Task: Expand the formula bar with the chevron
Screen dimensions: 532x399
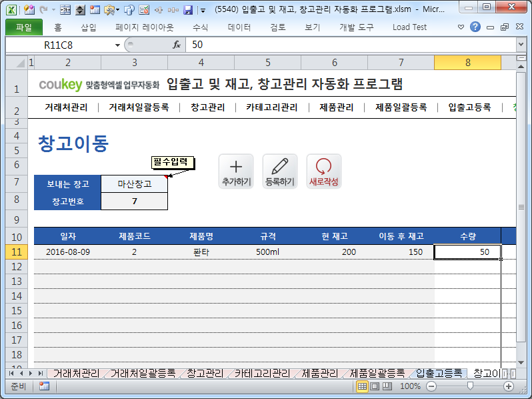Action: (521, 45)
